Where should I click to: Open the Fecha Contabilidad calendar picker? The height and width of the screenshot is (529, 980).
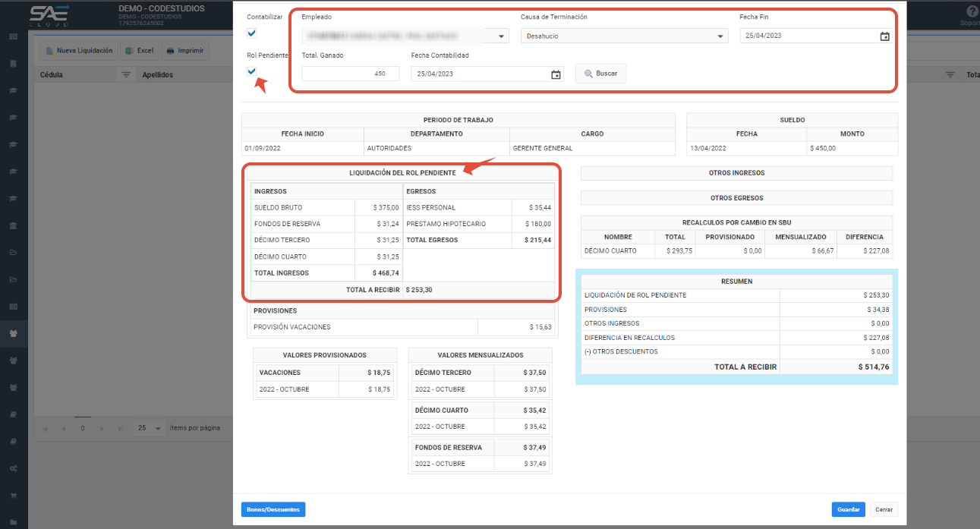click(x=556, y=74)
